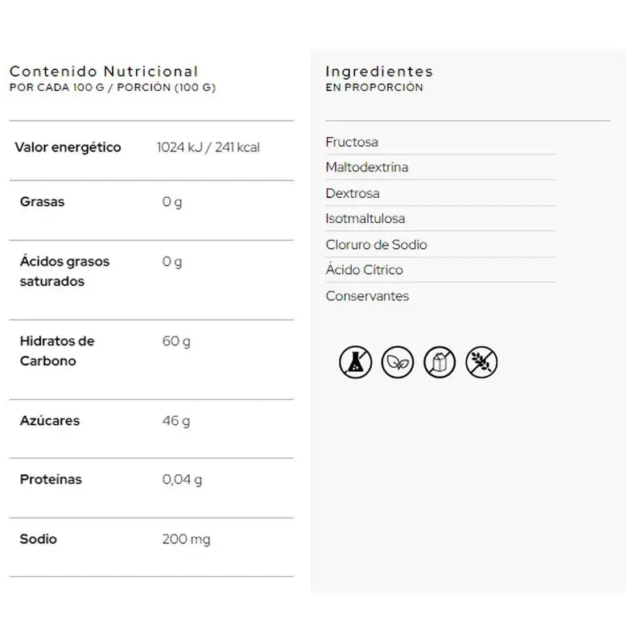The height and width of the screenshot is (644, 644).
Task: Select the Hidratos de Carbono label
Action: pos(57,351)
